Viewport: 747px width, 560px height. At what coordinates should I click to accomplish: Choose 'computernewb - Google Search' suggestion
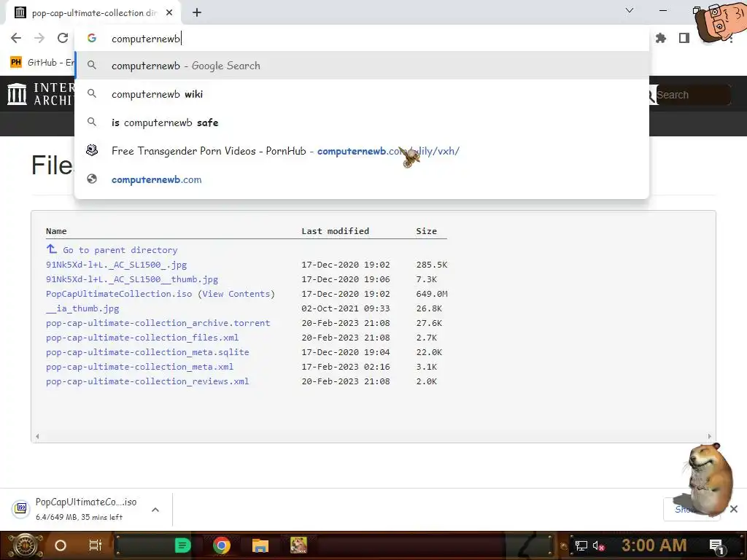point(362,66)
